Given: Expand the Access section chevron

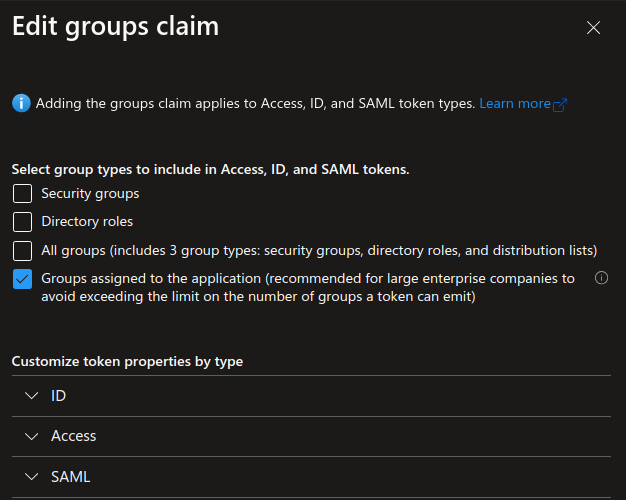Looking at the screenshot, I should pyautogui.click(x=31, y=436).
